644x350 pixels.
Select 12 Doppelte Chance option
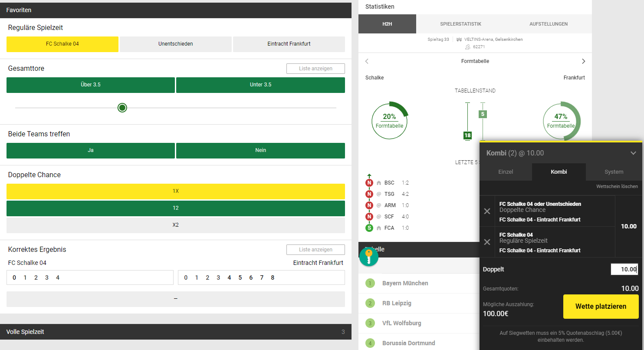pyautogui.click(x=176, y=208)
